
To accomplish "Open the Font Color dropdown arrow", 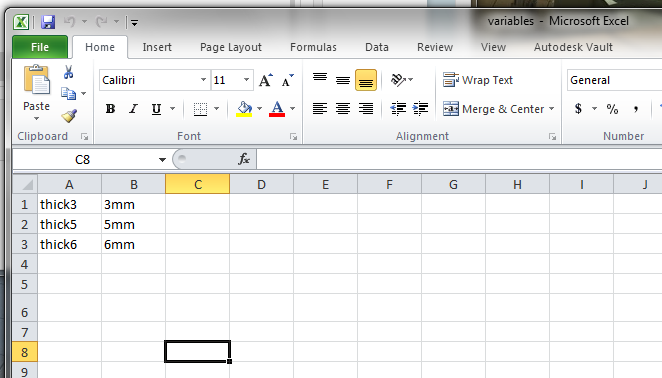I will 293,109.
